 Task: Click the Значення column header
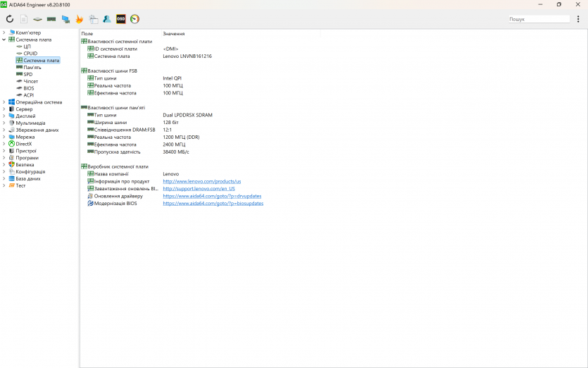point(174,34)
